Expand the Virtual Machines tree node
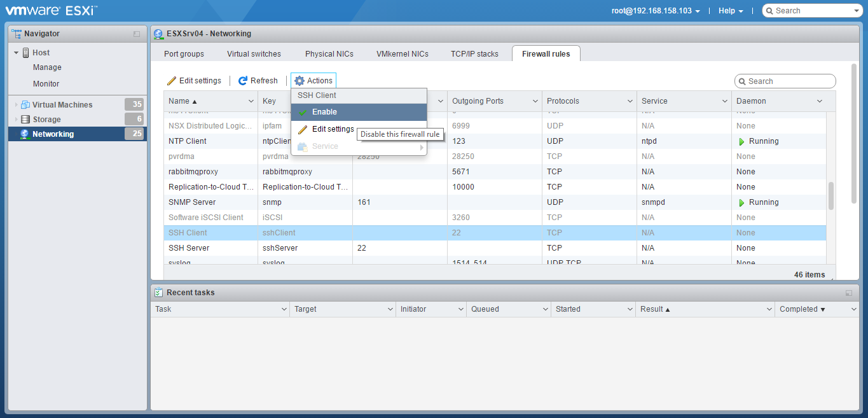868x418 pixels. tap(16, 105)
